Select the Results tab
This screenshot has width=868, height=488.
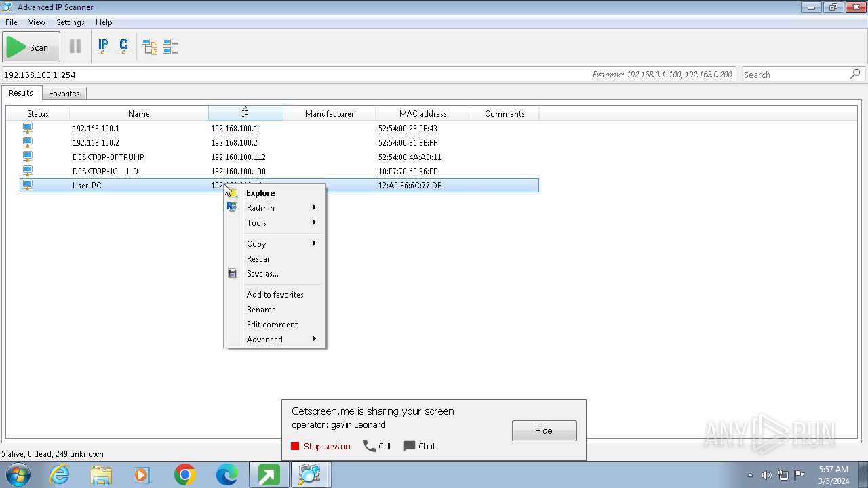pos(21,93)
